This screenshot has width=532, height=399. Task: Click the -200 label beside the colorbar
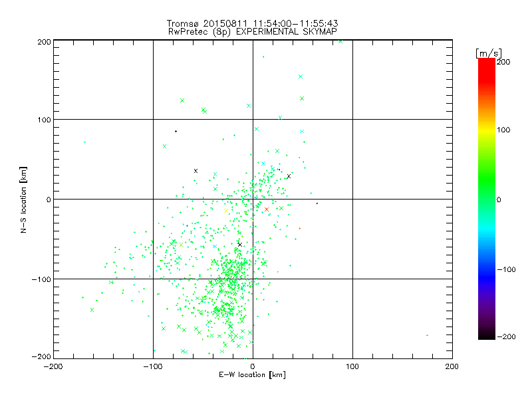(x=506, y=336)
